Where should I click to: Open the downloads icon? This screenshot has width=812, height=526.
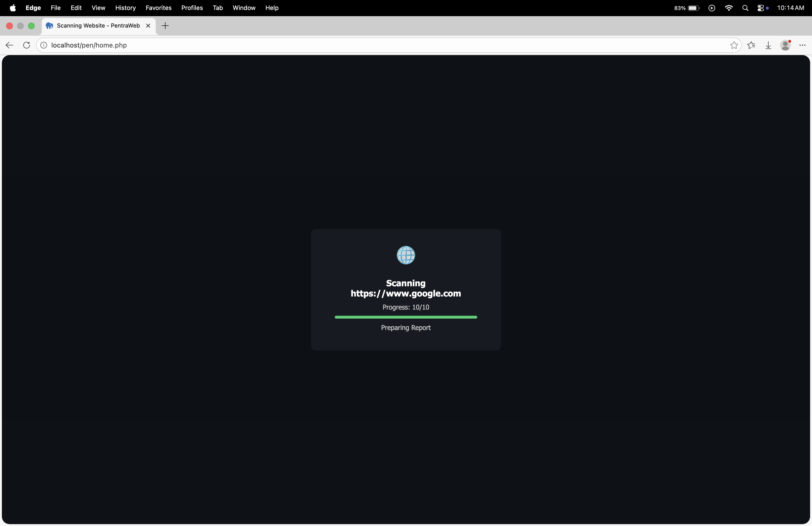(x=768, y=45)
